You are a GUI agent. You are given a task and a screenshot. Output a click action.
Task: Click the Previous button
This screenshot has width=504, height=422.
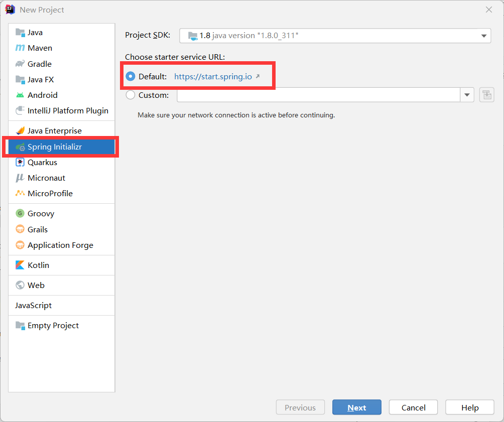(300, 407)
